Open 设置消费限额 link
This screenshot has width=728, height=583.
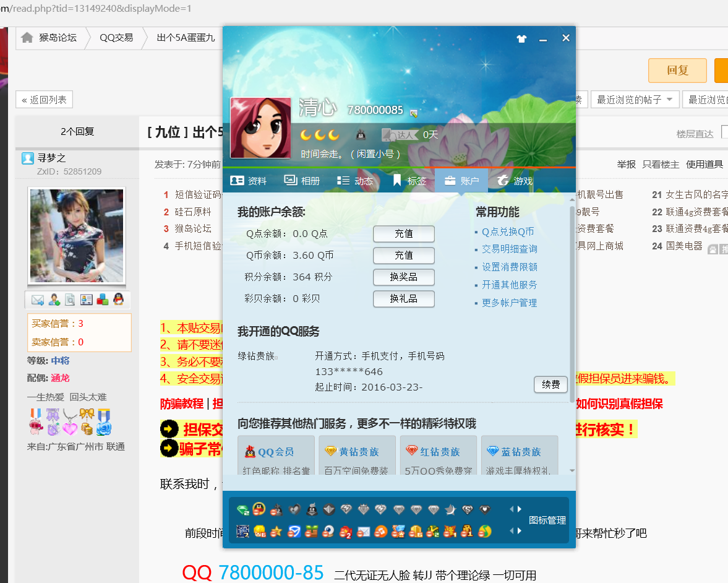coord(509,267)
